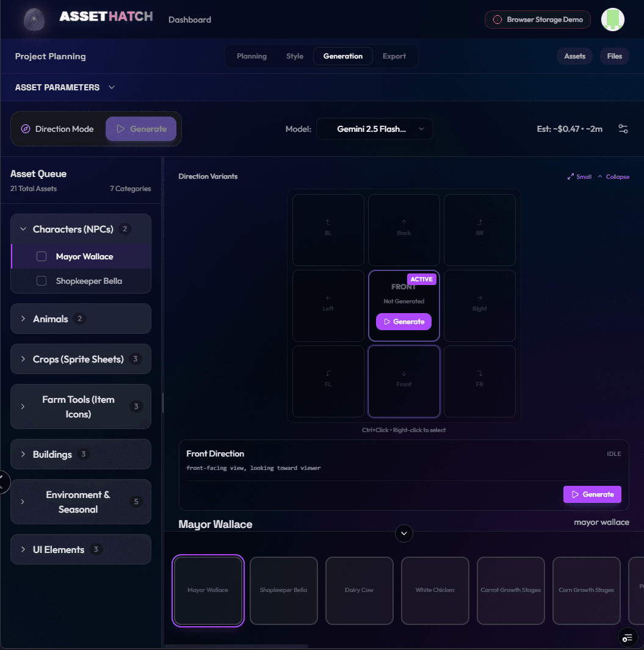Open the bottom-right list menu icon
The image size is (644, 650).
(627, 638)
